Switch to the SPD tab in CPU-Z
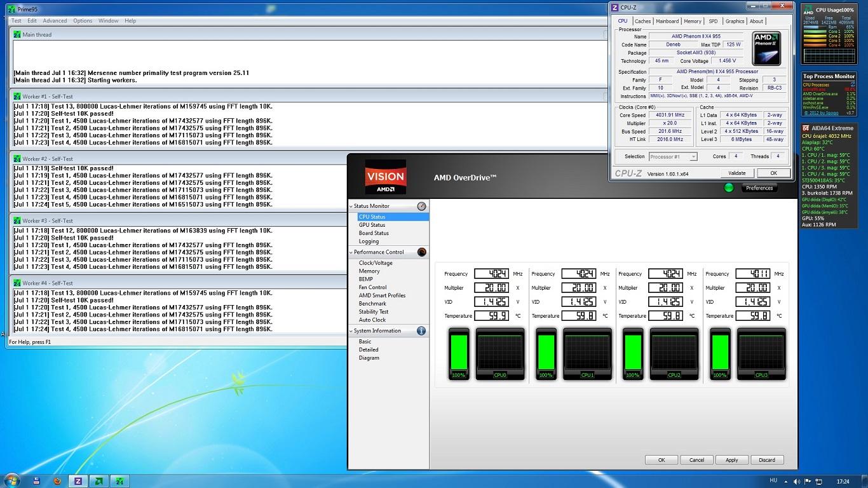This screenshot has width=868, height=488. point(713,21)
